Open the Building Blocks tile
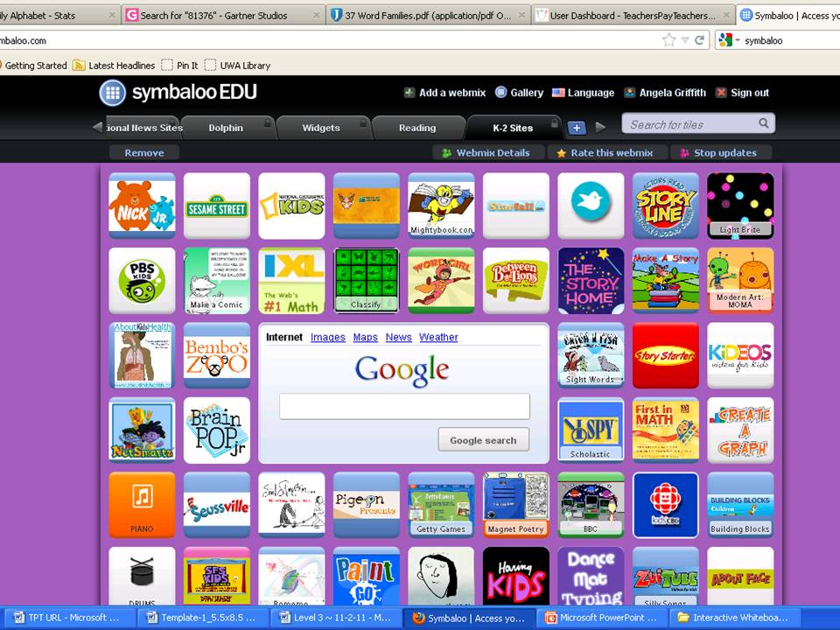 [x=740, y=505]
